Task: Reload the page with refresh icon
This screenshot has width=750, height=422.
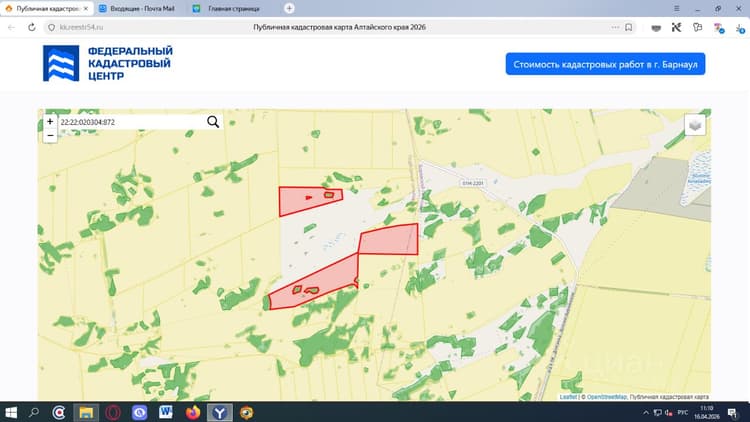Action: click(x=32, y=27)
